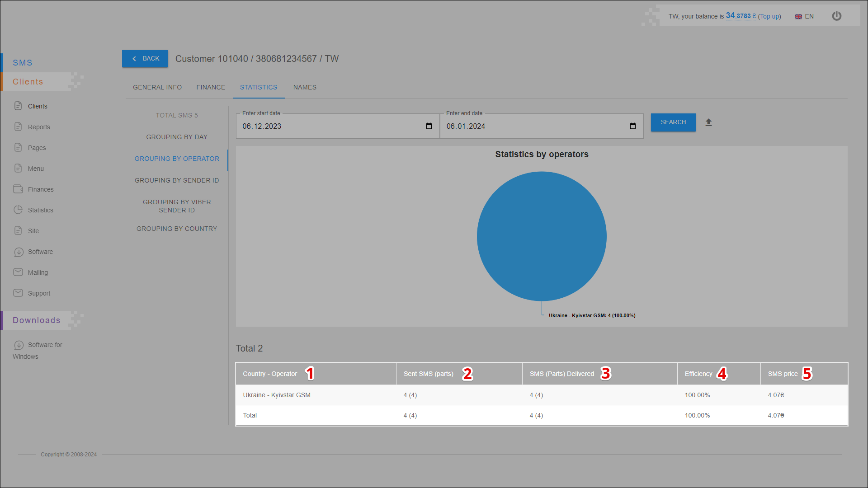Open the EN language selector
This screenshot has height=488, width=868.
pos(804,16)
